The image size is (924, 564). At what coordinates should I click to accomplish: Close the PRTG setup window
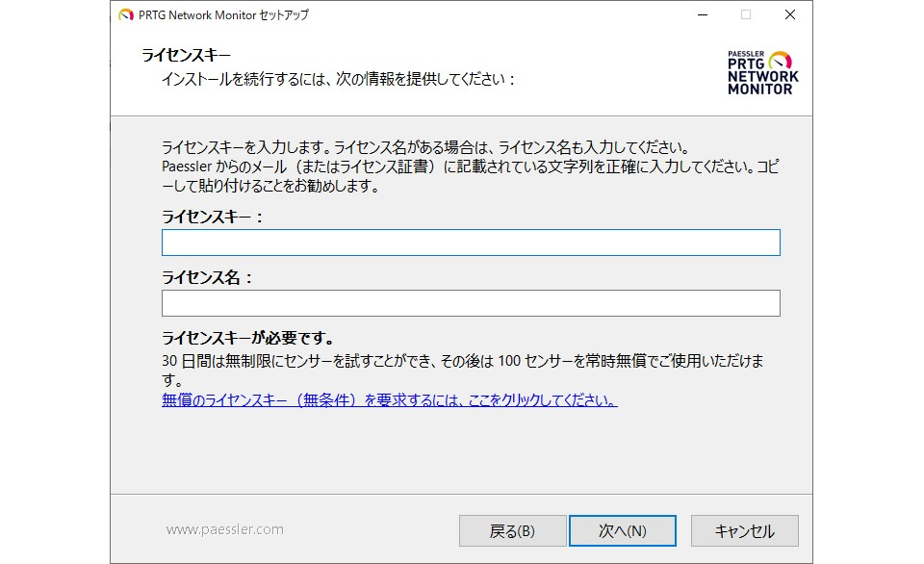click(790, 14)
